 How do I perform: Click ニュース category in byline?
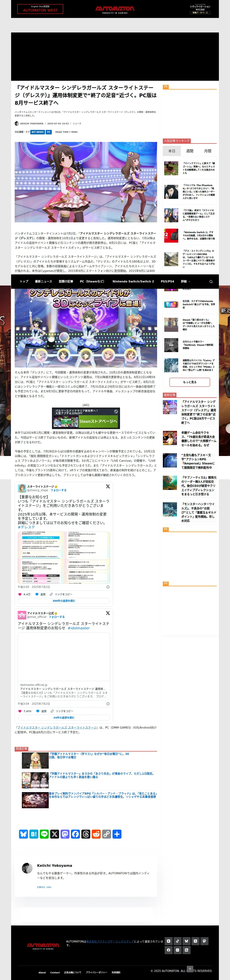(77, 124)
